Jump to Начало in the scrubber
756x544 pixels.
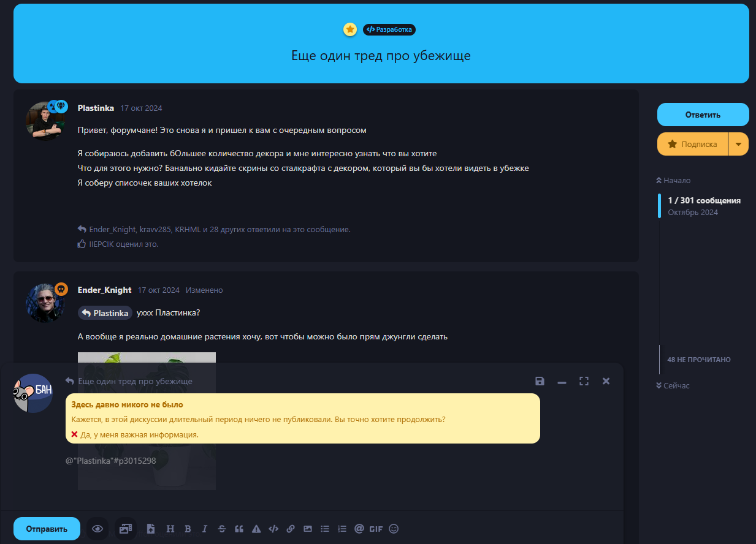(673, 180)
